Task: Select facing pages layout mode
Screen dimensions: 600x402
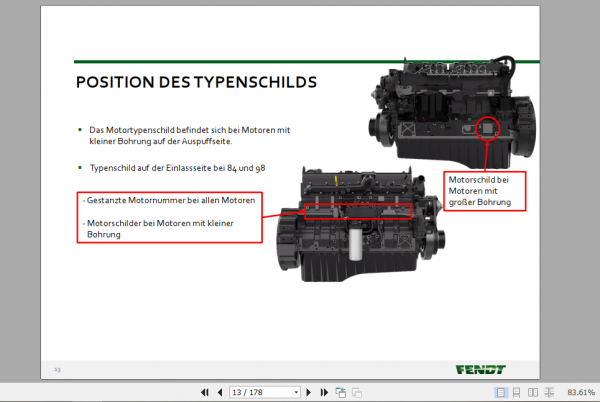Action: [x=533, y=392]
